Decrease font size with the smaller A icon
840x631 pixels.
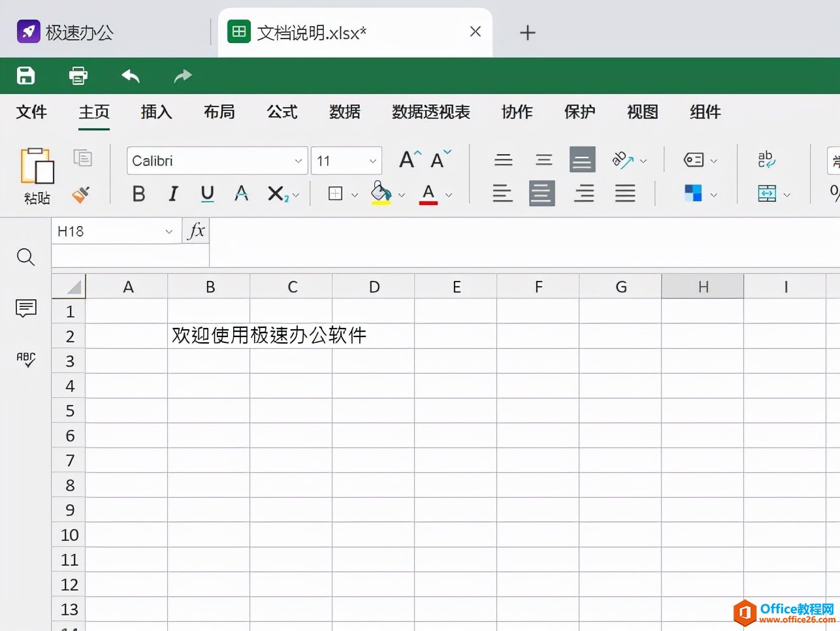click(x=441, y=159)
